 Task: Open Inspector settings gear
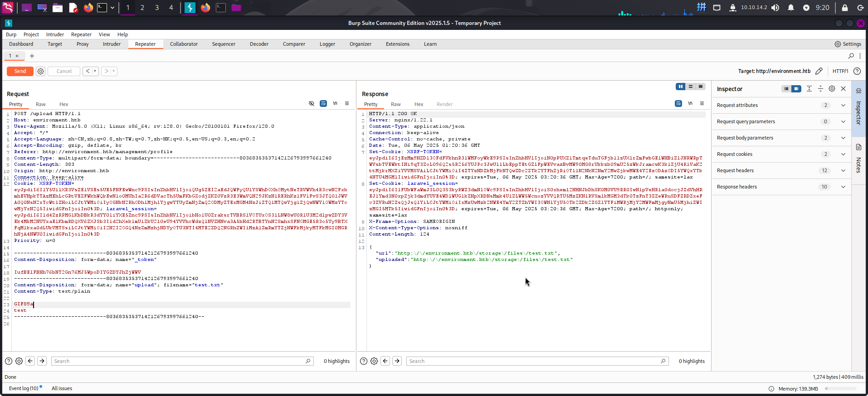[832, 89]
